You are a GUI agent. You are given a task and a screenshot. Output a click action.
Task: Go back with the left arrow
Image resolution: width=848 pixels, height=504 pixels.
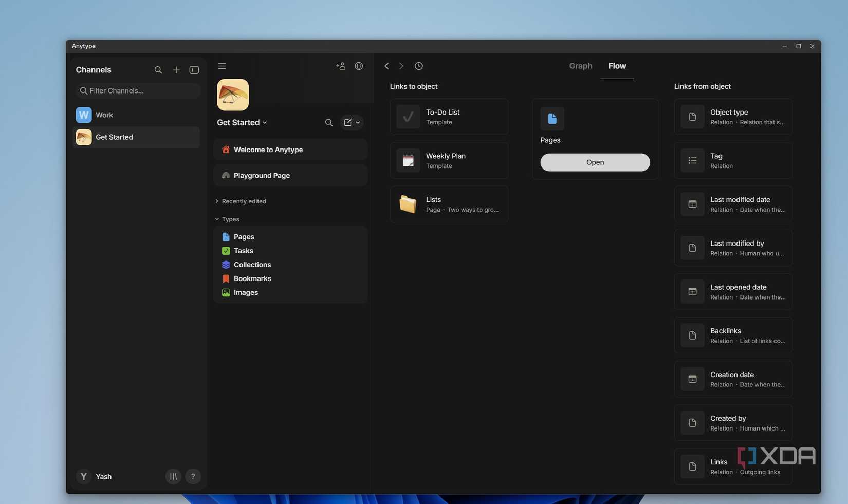[x=386, y=66]
